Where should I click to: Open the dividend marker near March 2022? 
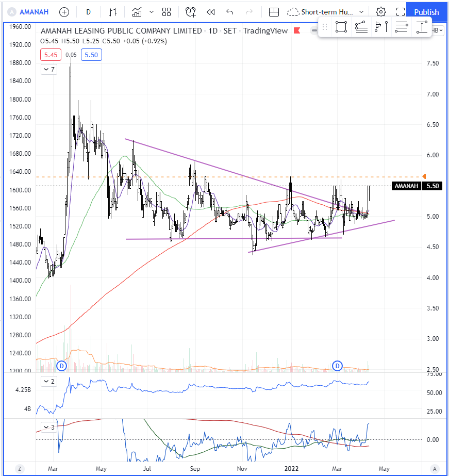pyautogui.click(x=337, y=366)
